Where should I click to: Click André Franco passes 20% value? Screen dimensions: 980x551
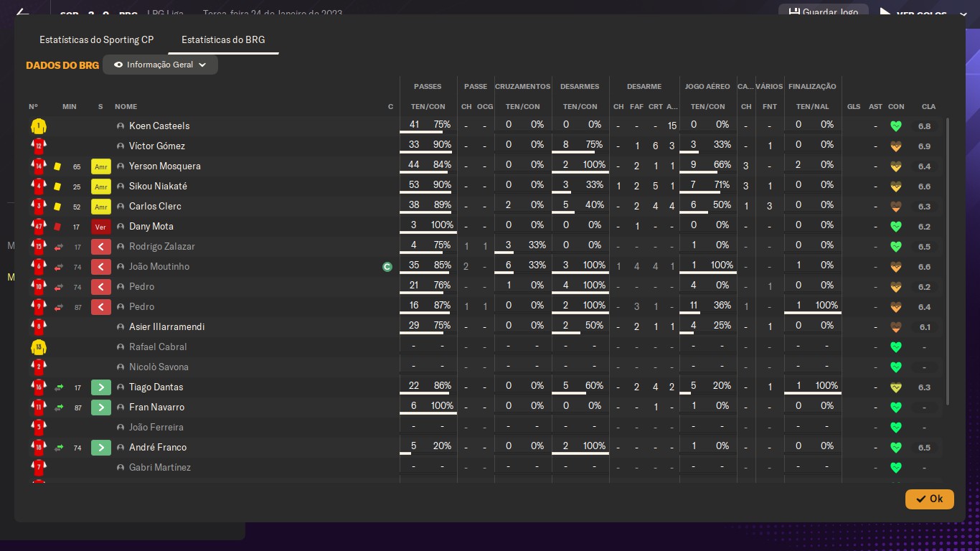tap(443, 446)
